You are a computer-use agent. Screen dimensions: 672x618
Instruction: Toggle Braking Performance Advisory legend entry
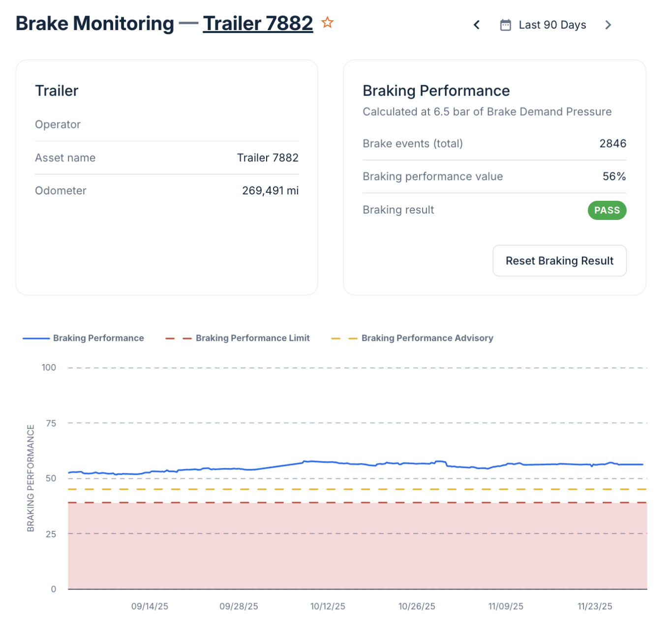[x=427, y=338]
